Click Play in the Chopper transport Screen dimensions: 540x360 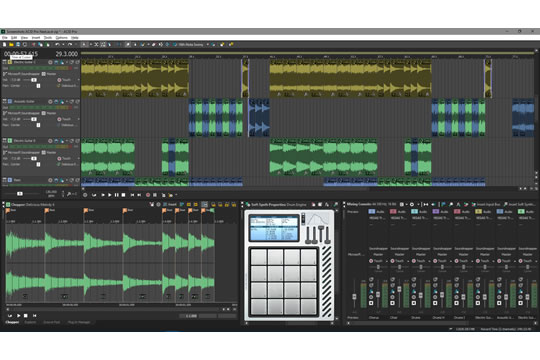18,315
